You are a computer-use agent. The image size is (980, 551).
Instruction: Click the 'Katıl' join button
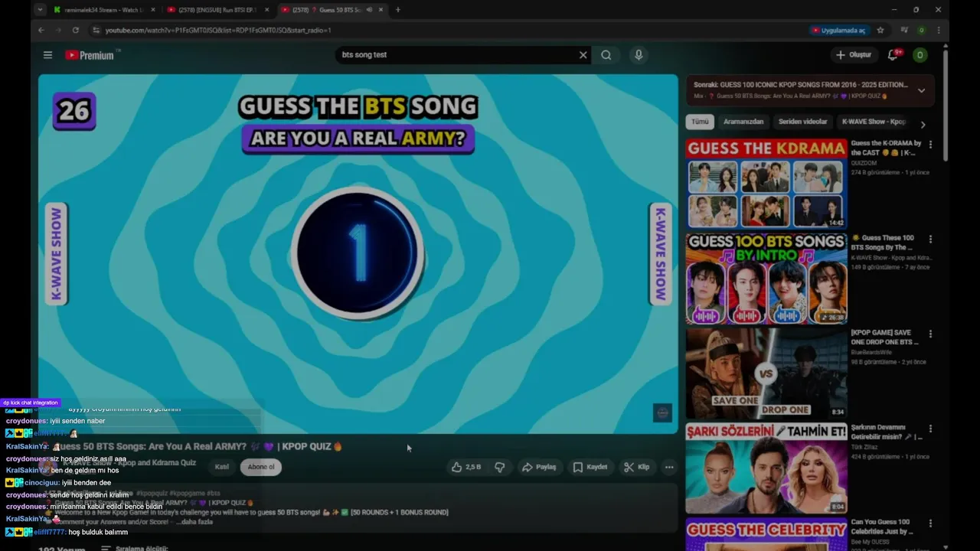click(222, 467)
